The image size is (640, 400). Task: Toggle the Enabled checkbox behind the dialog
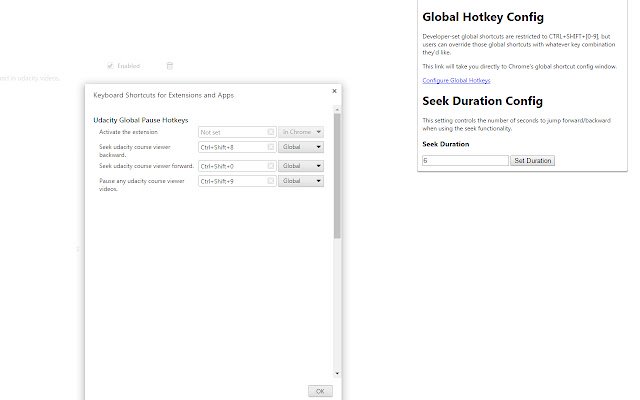tap(110, 66)
